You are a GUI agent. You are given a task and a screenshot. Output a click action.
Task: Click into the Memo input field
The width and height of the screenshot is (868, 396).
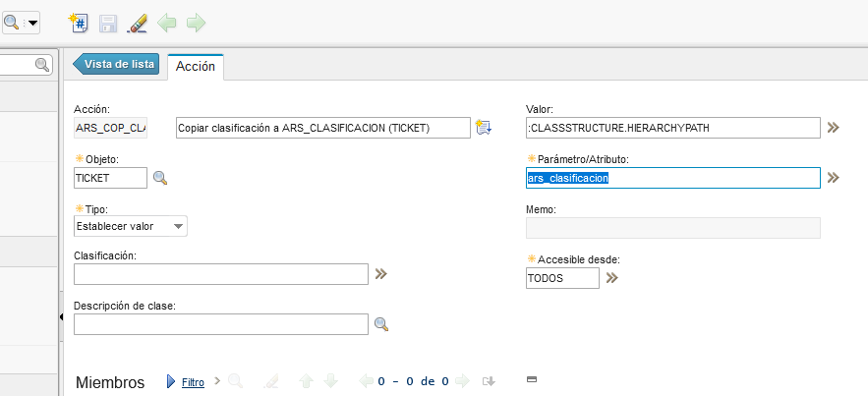(672, 228)
